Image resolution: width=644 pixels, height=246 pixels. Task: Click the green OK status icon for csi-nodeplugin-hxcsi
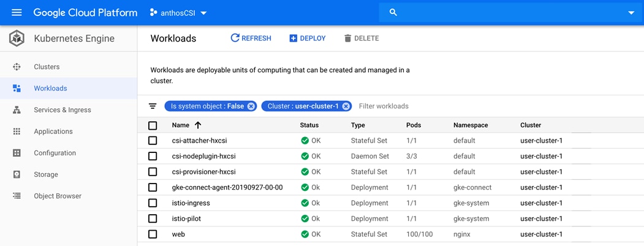coord(305,156)
